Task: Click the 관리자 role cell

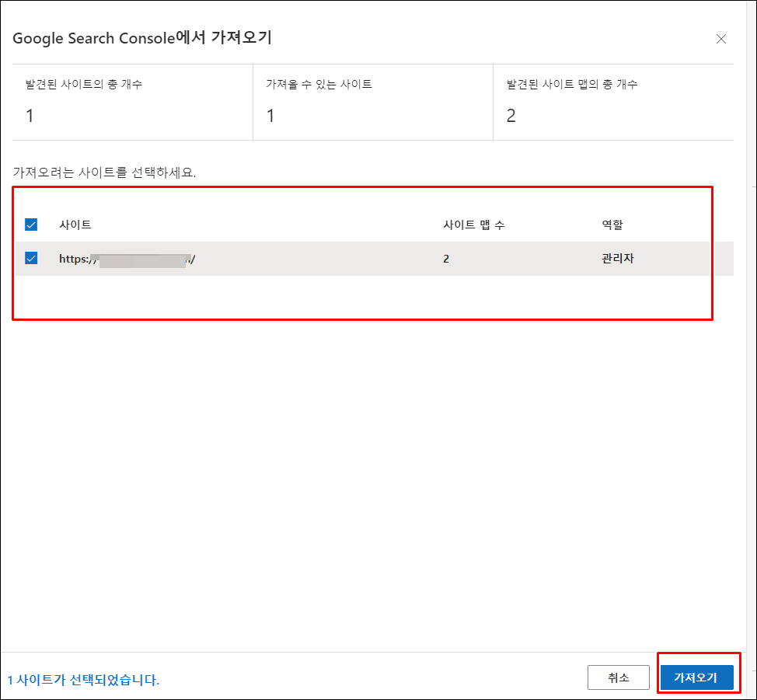Action: [617, 259]
